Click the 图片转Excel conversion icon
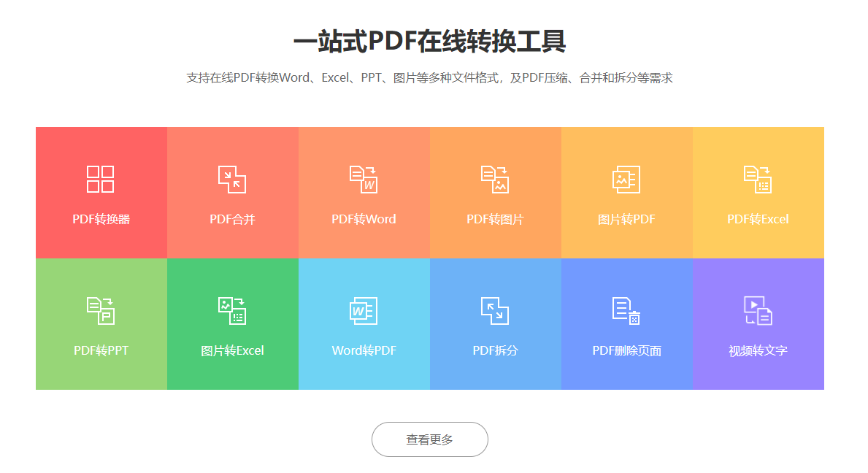Viewport: 868px width, 473px height. click(x=232, y=311)
